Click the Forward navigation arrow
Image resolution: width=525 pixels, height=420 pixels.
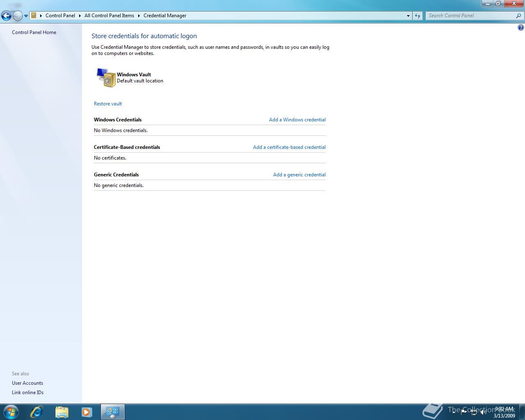(18, 16)
